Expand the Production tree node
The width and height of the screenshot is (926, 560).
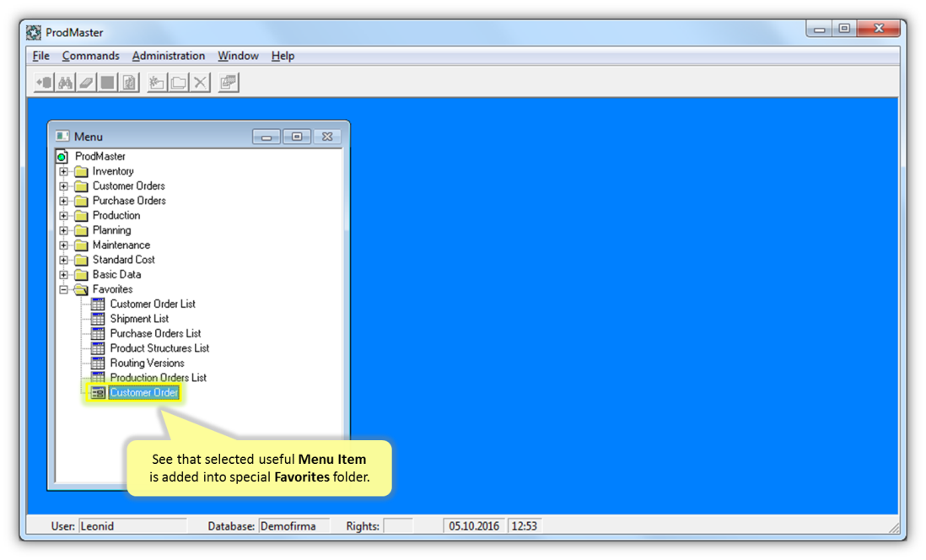pyautogui.click(x=64, y=216)
